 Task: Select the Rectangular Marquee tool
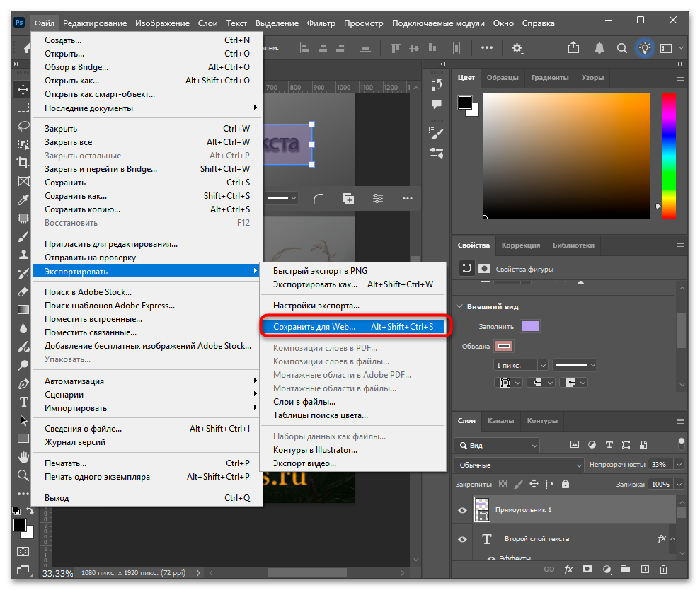coord(23,108)
